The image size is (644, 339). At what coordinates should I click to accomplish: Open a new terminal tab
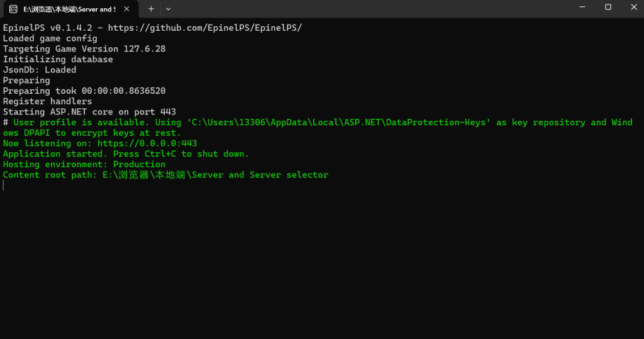[151, 9]
